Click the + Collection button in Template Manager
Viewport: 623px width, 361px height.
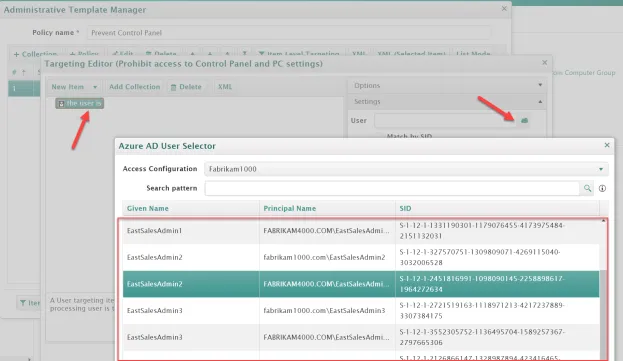tap(35, 54)
